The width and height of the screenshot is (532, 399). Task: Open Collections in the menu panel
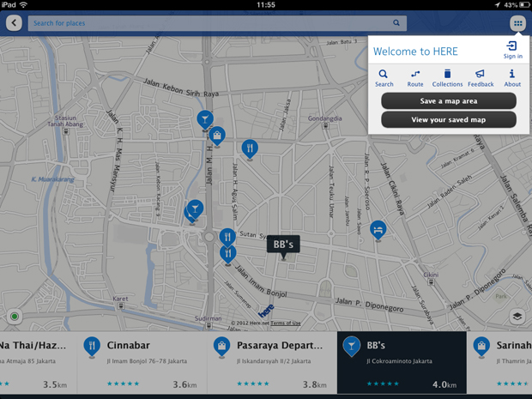(x=447, y=78)
